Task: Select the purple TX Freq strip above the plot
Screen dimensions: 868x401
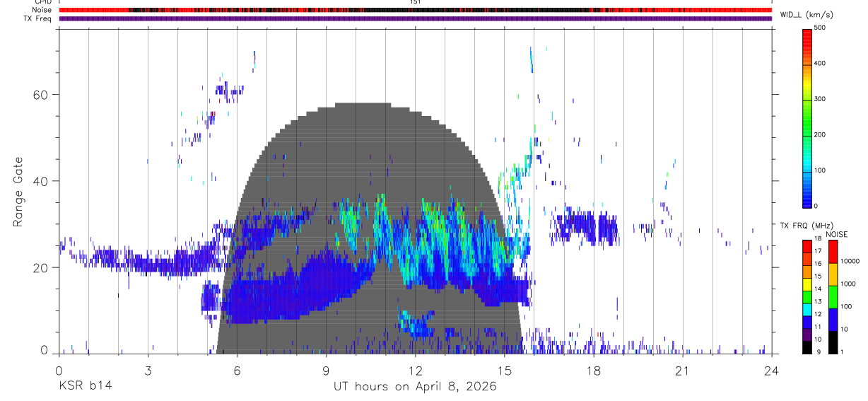Action: 415,18
